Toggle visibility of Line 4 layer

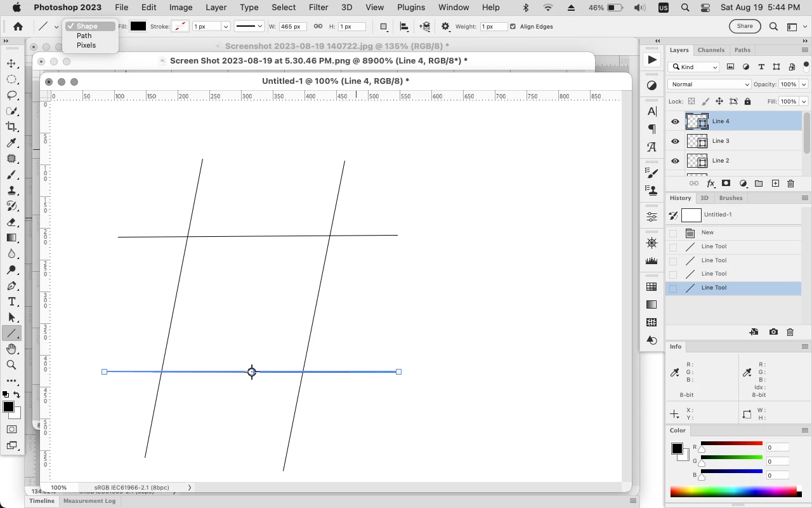pyautogui.click(x=675, y=121)
